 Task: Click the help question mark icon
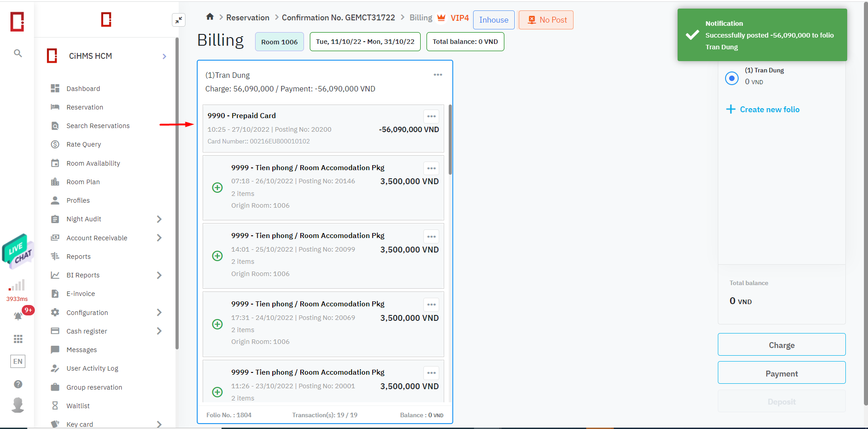[18, 384]
